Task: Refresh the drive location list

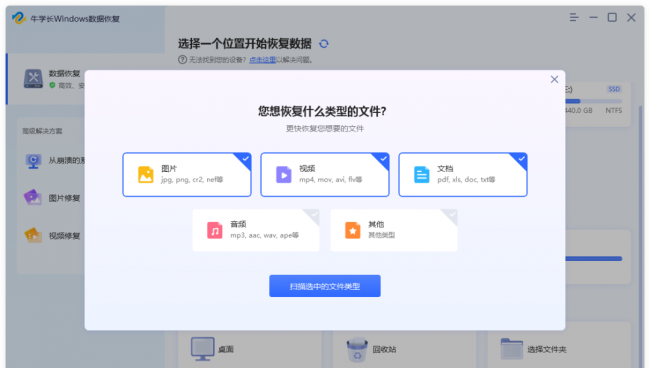Action: [324, 44]
